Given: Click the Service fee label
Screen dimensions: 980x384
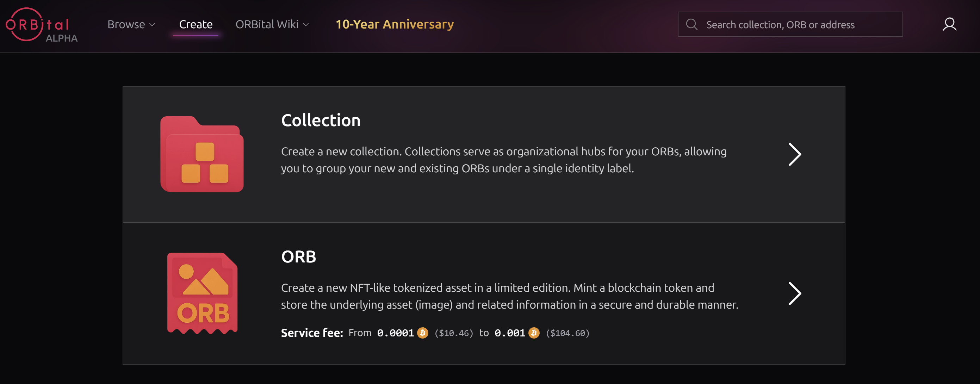Looking at the screenshot, I should coord(311,333).
